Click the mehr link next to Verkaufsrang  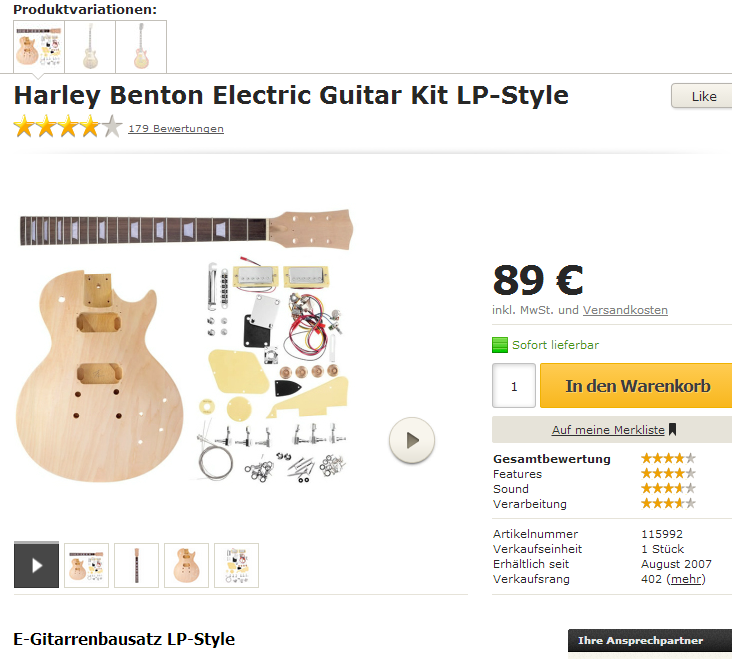(685, 580)
